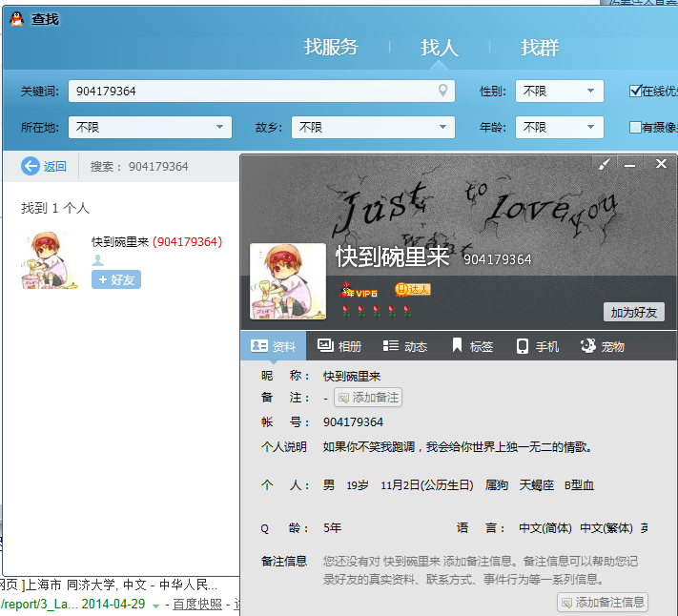Click the row of rose icons
The width and height of the screenshot is (678, 616).
[x=377, y=312]
